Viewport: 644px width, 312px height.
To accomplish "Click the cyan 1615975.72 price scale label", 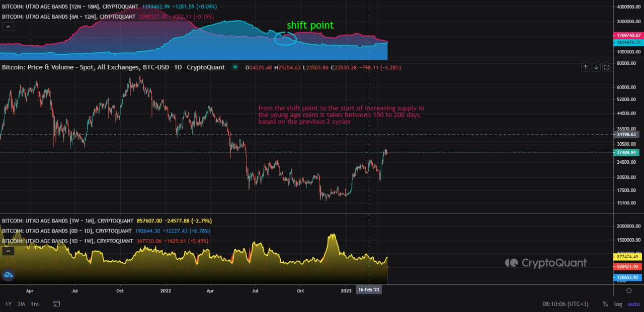I will pos(628,43).
